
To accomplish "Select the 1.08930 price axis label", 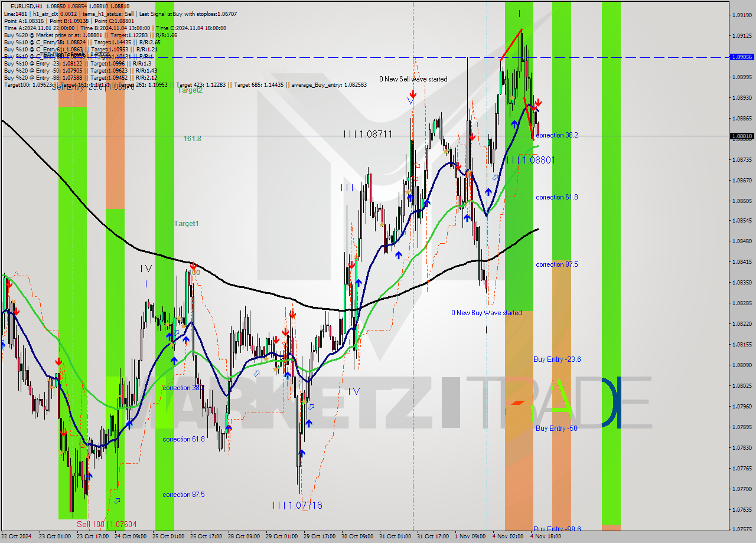I will (x=742, y=97).
